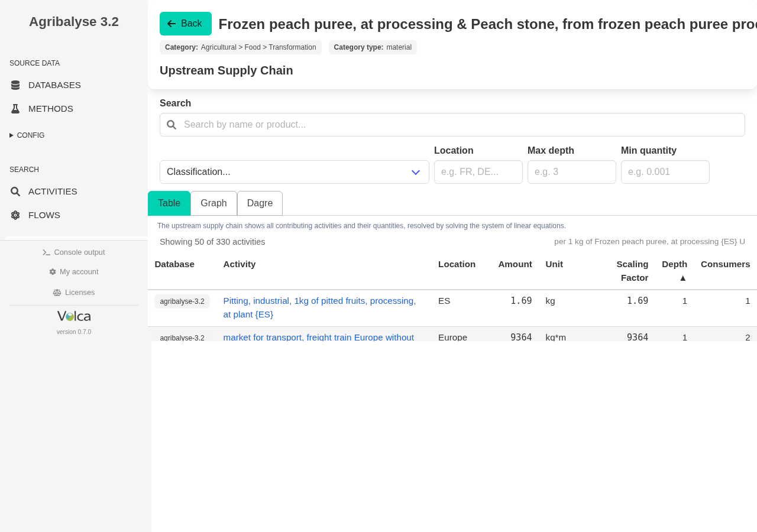Click the Table Location column header
This screenshot has width=757, height=532.
(457, 264)
